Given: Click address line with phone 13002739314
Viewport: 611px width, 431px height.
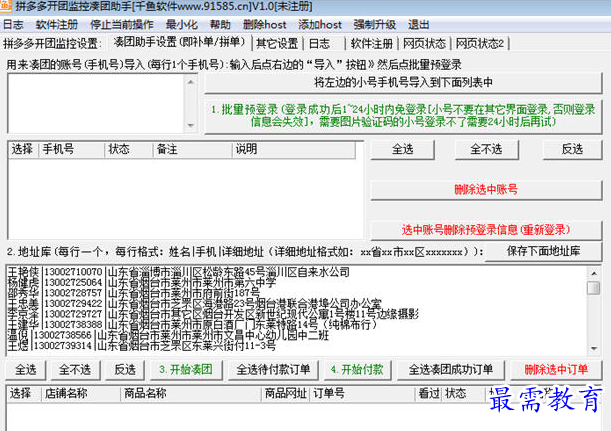Looking at the screenshot, I should click(x=142, y=345).
